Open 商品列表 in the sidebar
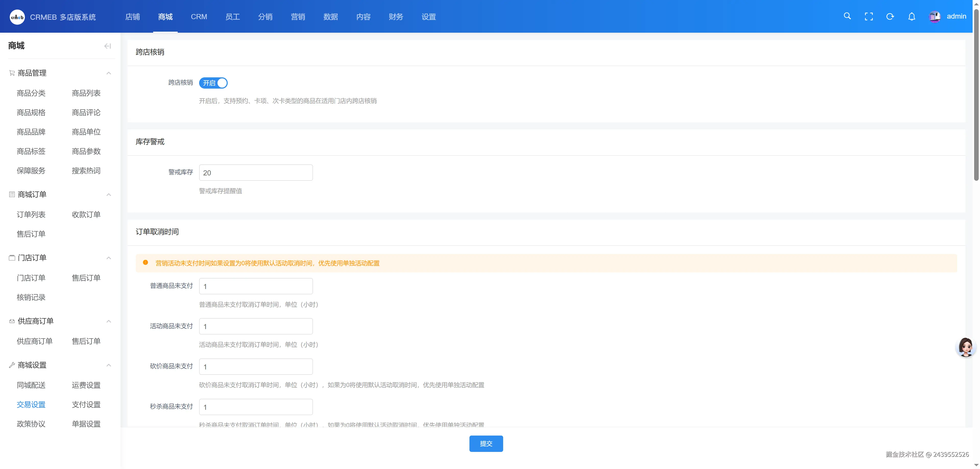 [86, 93]
